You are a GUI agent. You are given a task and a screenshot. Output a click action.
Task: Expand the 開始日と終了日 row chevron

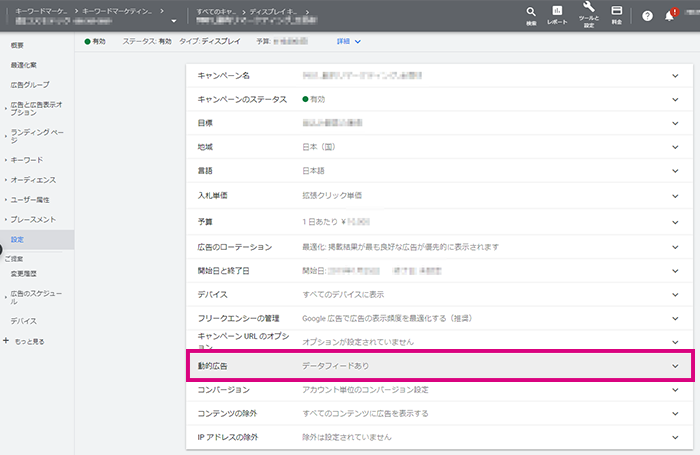[675, 271]
